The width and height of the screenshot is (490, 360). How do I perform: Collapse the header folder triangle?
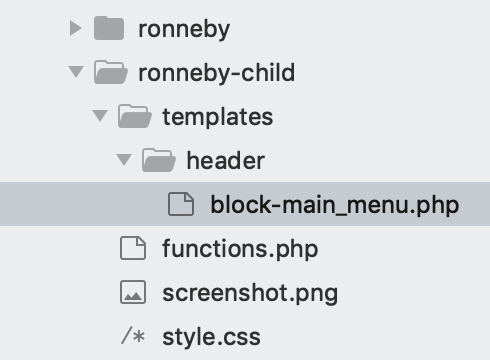pos(124,160)
